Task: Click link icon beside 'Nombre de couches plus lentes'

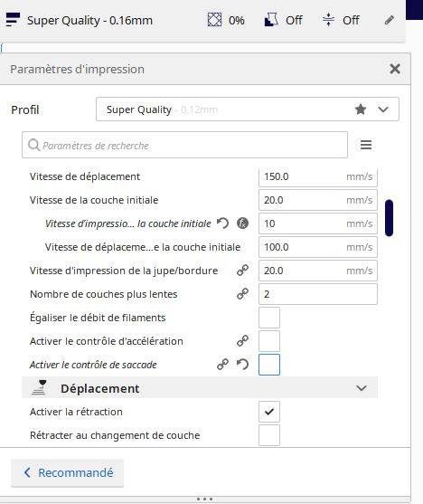Action: 242,294
